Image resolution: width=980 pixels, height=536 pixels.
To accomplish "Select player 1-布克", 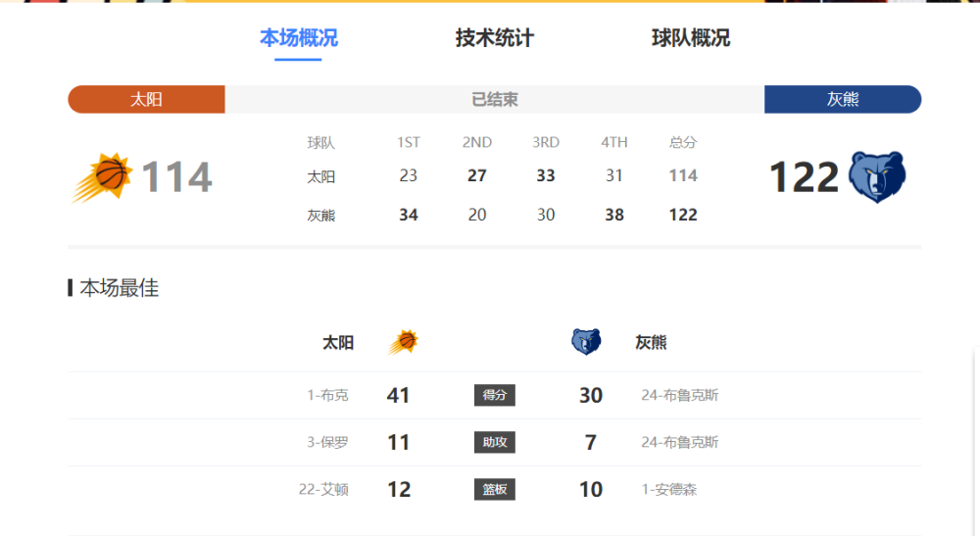I will (x=327, y=395).
